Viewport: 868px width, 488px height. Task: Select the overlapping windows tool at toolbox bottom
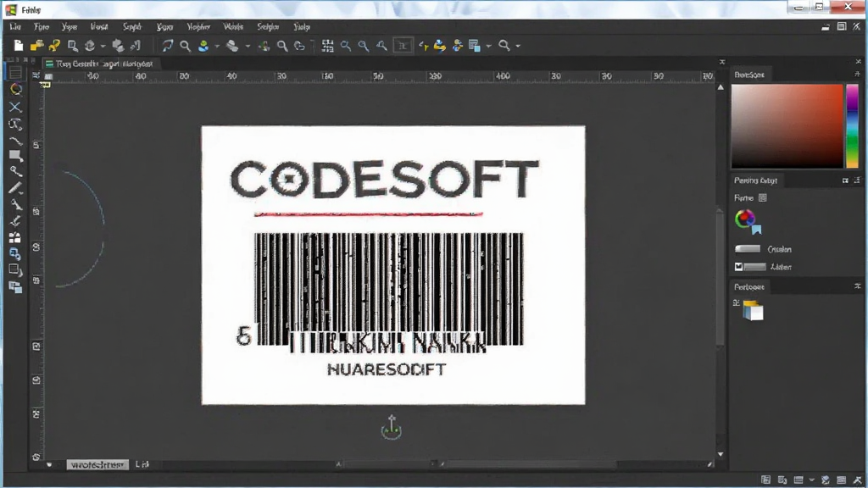(15, 287)
